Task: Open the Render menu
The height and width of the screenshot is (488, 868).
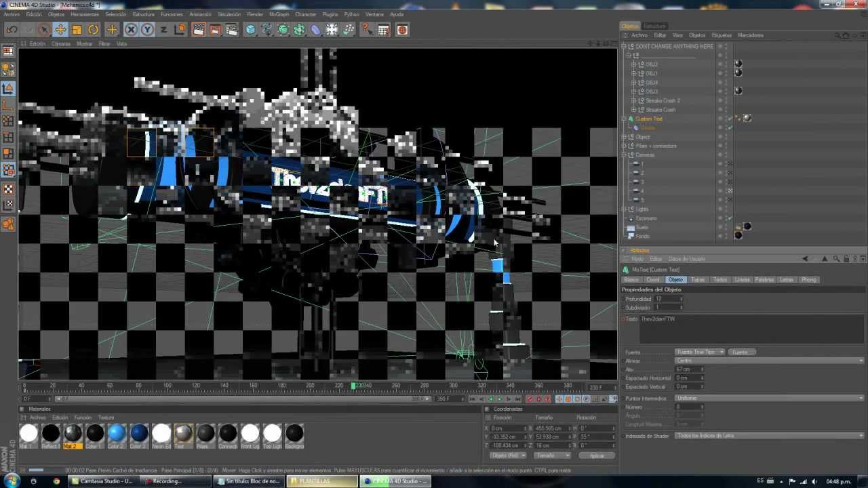Action: [255, 14]
